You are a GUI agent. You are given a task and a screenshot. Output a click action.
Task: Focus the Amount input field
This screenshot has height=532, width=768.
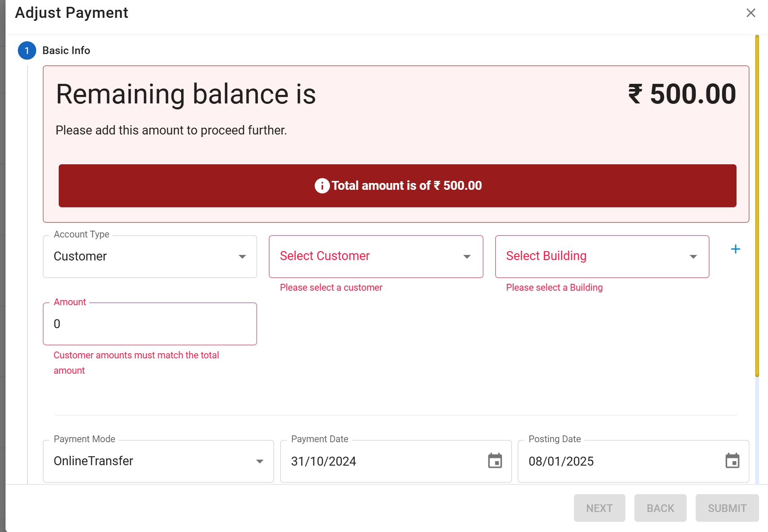tap(150, 324)
